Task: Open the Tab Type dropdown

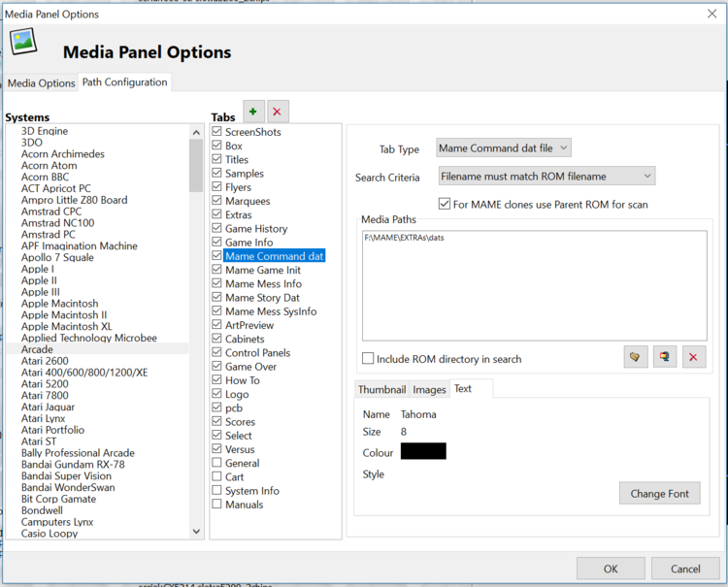Action: (x=504, y=148)
